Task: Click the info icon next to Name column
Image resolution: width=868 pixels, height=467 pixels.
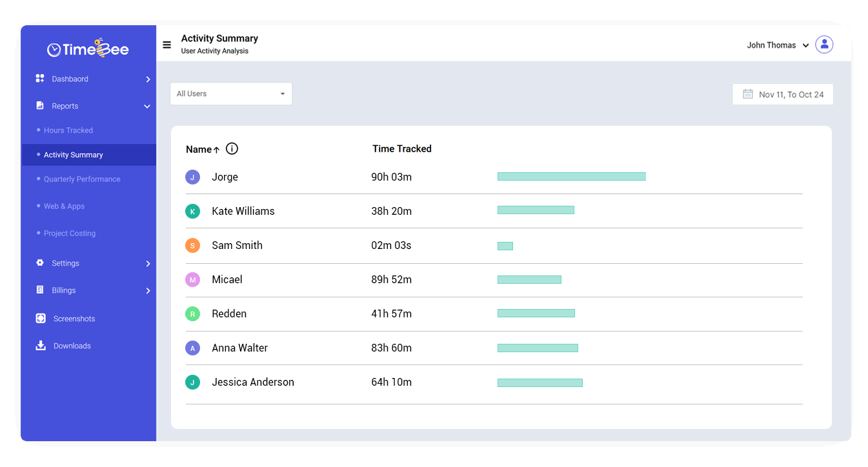Action: point(231,148)
